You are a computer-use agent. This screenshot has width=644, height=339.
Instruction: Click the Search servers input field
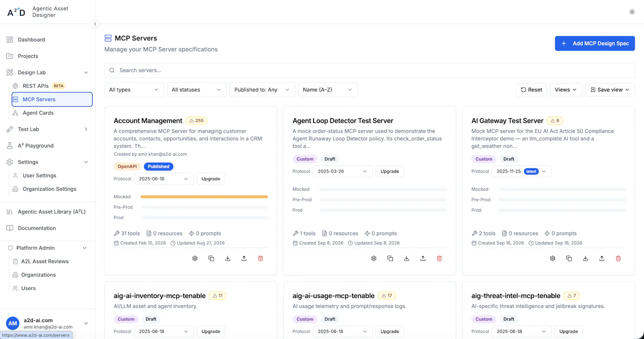click(x=369, y=70)
